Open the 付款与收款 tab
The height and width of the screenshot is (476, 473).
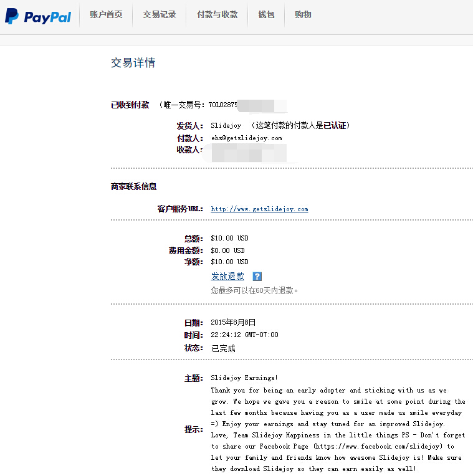[217, 14]
